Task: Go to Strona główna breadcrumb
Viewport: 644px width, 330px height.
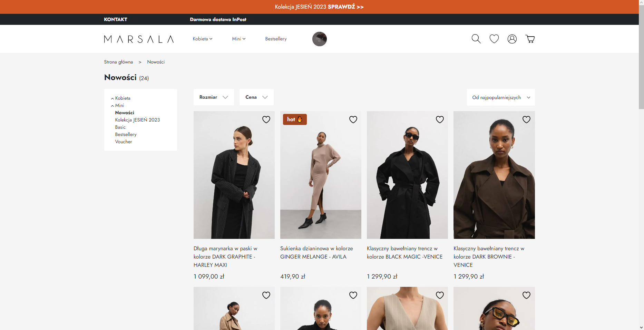Action: (118, 62)
